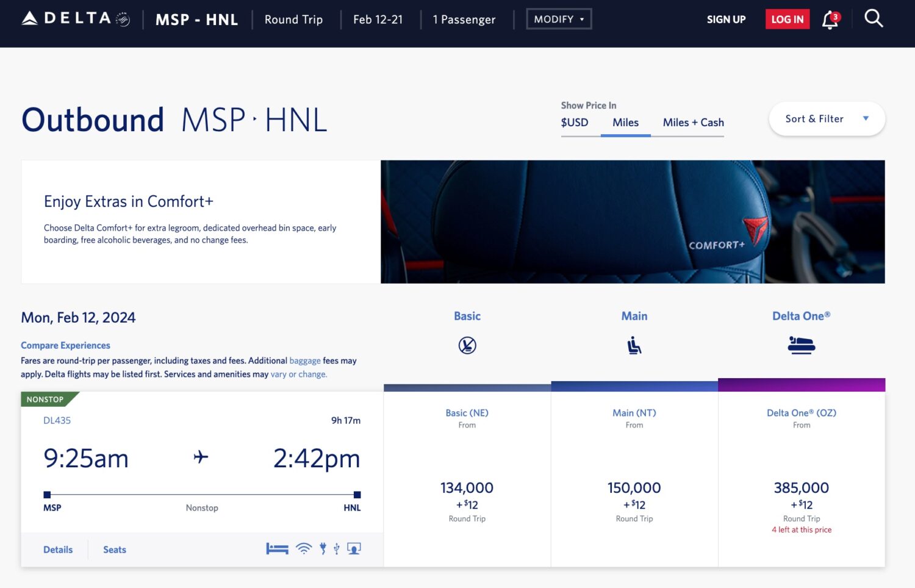This screenshot has width=915, height=588.
Task: Click the power outlet amenity icon
Action: pos(322,548)
